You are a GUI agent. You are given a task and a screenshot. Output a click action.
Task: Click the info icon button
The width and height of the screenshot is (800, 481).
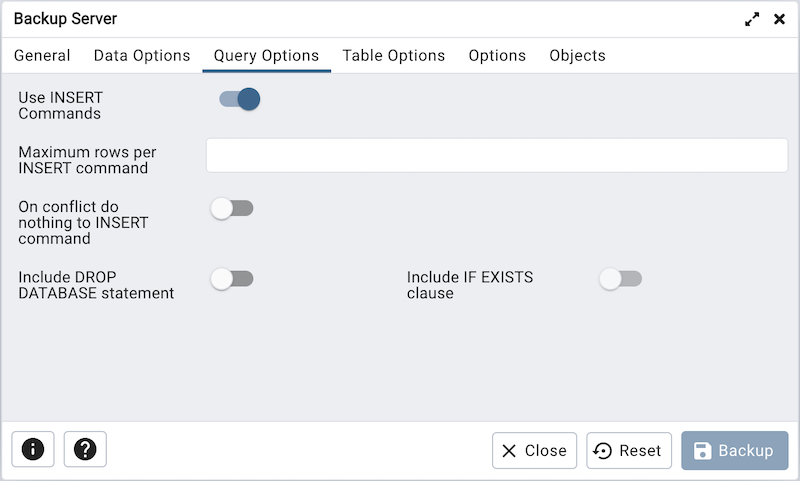33,450
